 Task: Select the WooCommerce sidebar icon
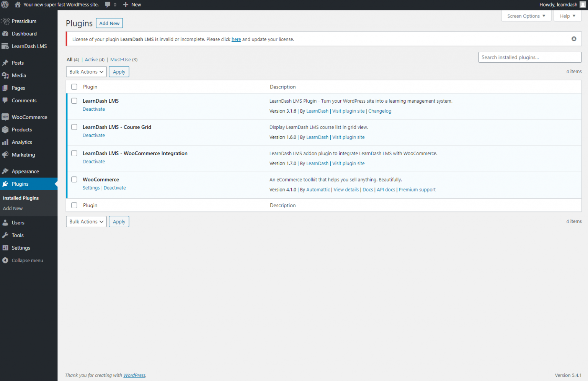pyautogui.click(x=6, y=117)
